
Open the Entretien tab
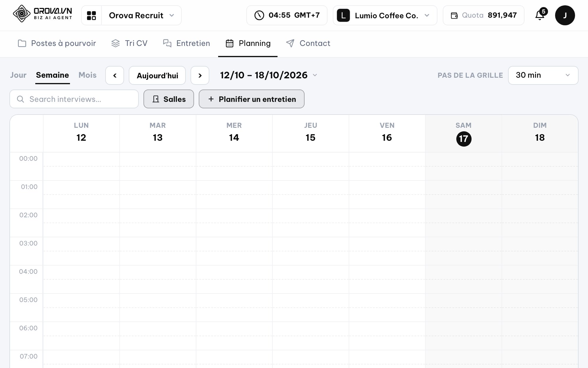pyautogui.click(x=186, y=43)
